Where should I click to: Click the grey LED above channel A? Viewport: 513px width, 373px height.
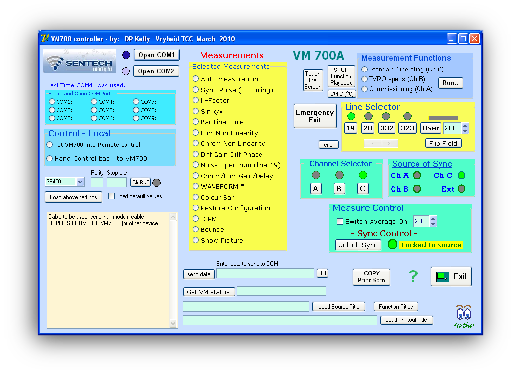[x=316, y=175]
